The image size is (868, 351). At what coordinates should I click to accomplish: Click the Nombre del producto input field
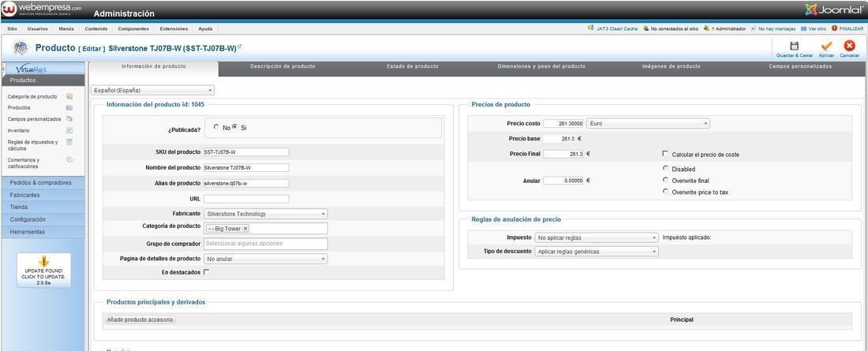coord(246,168)
